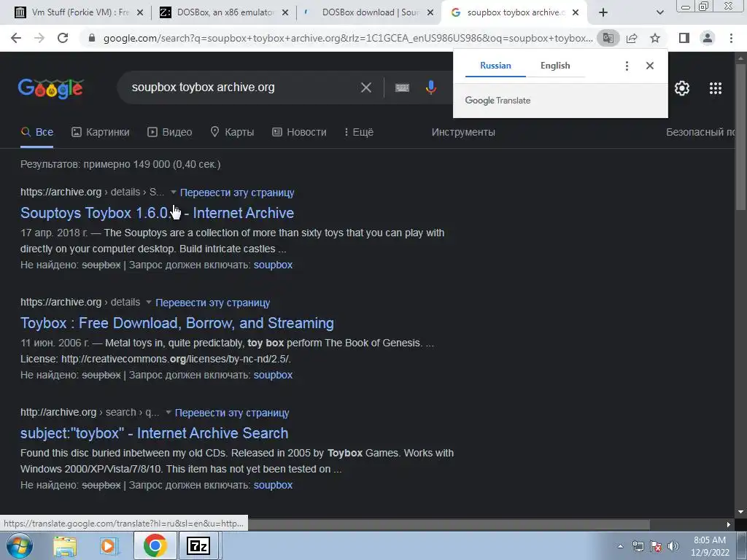Screen dimensions: 747x560
Task: Select the Все all results tab
Action: point(37,132)
